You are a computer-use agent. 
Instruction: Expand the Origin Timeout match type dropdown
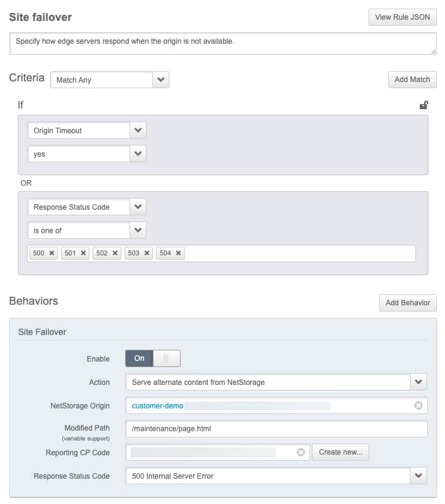pos(138,130)
